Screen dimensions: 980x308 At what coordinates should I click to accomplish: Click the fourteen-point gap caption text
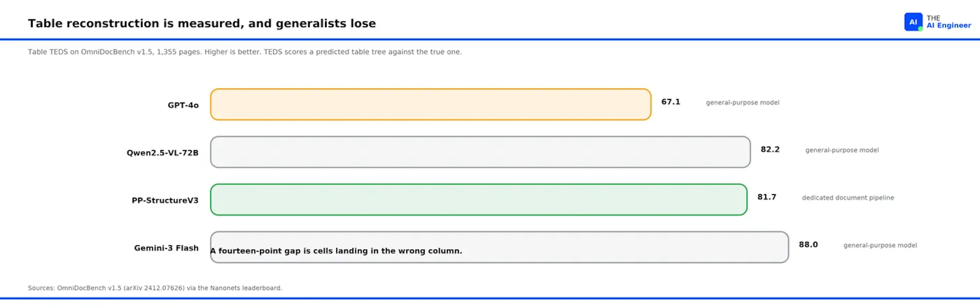point(336,251)
